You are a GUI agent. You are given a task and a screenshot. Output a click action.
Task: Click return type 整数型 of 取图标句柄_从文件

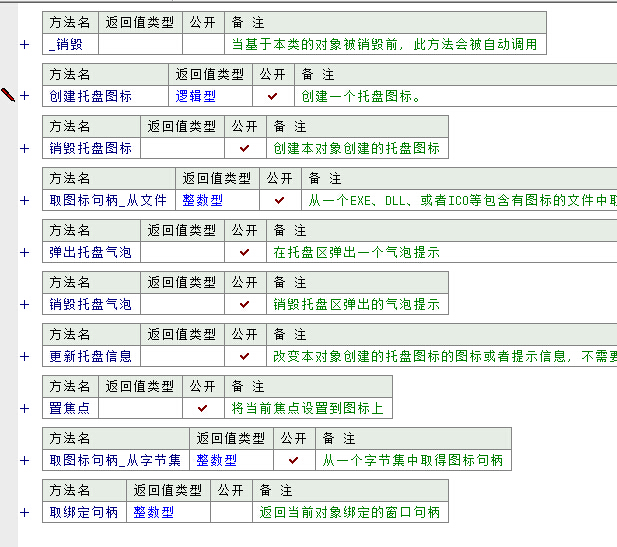[203, 200]
